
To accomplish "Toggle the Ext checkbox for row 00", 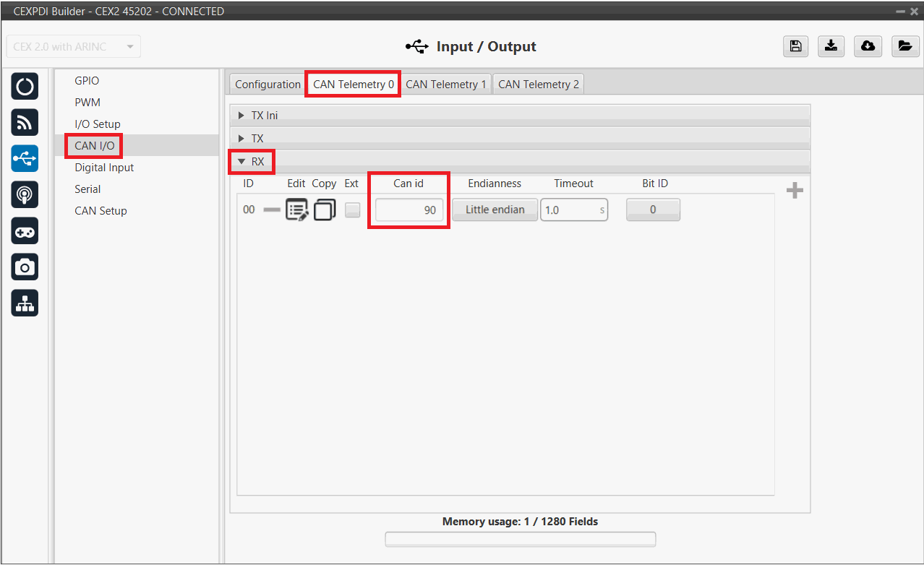I will [x=352, y=210].
